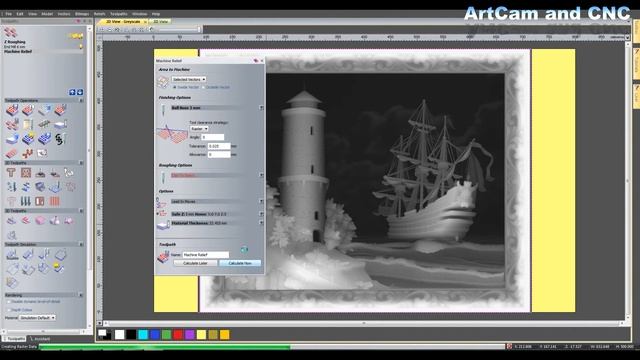Viewport: 640px width, 360px height.
Task: Click the flat red slab operation icon
Action: point(11,153)
